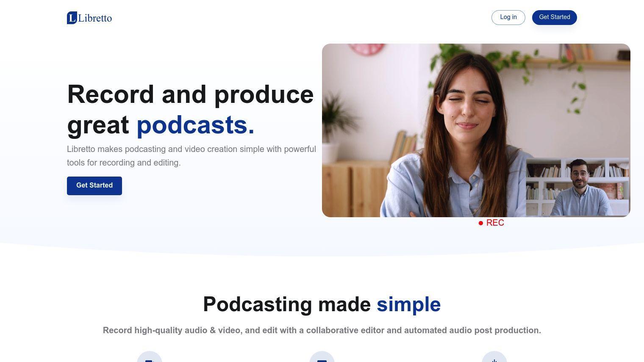Click the 'Podcasting made simple' heading
Screen dimensions: 644x362
[322, 304]
